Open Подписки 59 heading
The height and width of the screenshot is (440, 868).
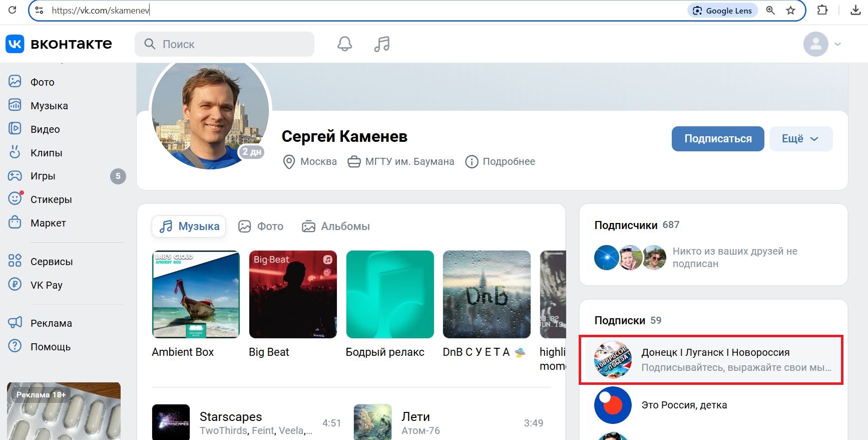tap(628, 320)
